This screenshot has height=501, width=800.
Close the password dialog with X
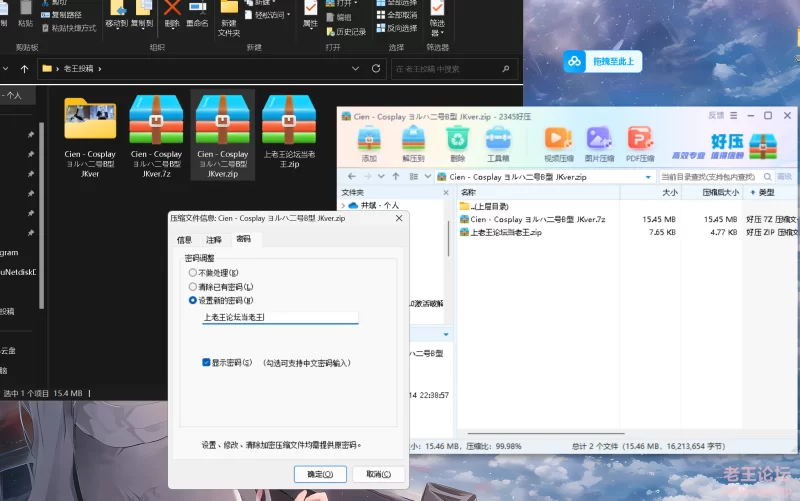(399, 218)
